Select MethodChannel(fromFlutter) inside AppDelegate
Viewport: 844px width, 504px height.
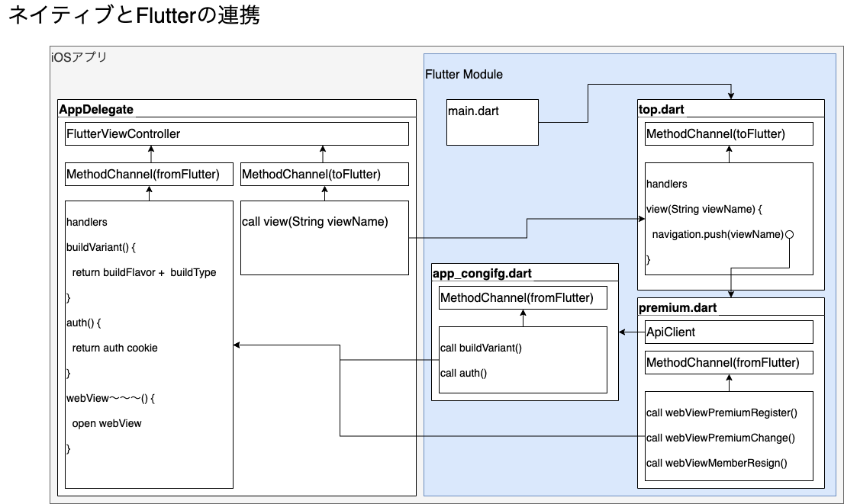[149, 175]
